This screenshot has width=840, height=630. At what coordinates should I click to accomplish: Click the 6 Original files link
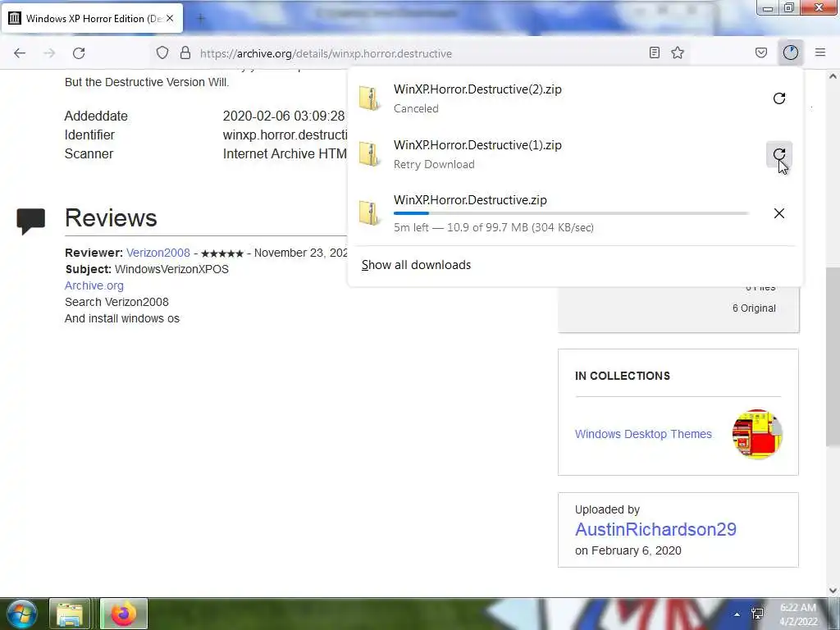click(x=755, y=308)
